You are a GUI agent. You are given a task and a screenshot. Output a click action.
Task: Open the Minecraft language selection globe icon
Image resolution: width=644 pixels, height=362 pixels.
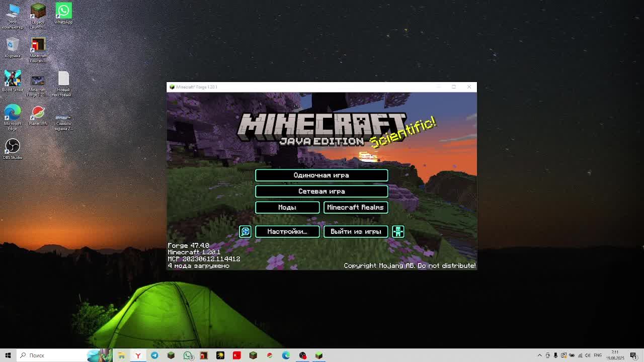(x=245, y=231)
